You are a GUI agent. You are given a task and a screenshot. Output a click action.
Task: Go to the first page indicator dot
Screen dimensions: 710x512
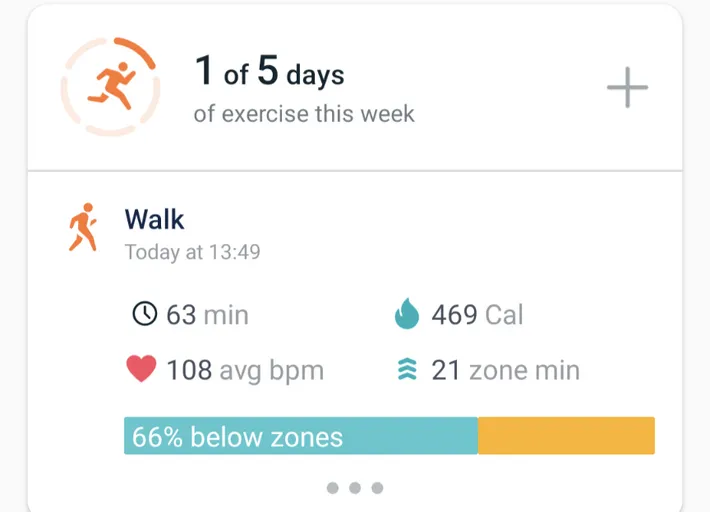tap(333, 488)
